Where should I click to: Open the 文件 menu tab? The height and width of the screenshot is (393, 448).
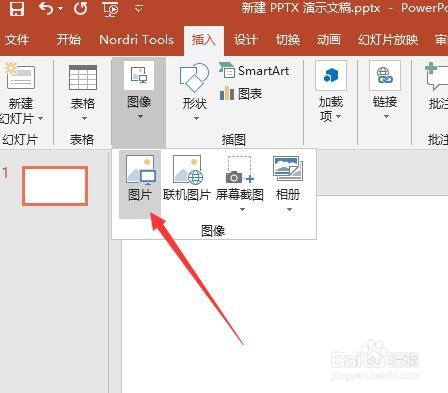[x=17, y=40]
